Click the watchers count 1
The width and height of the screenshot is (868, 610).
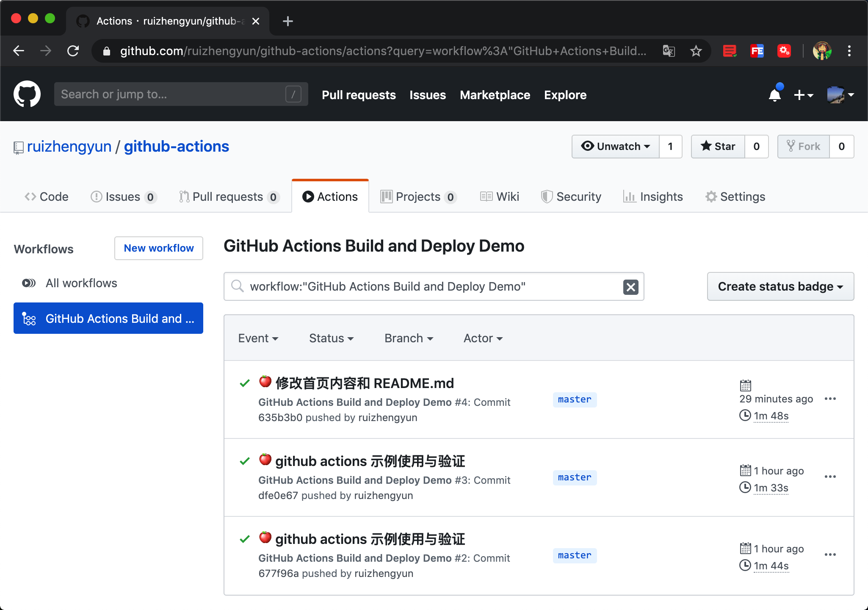(670, 147)
